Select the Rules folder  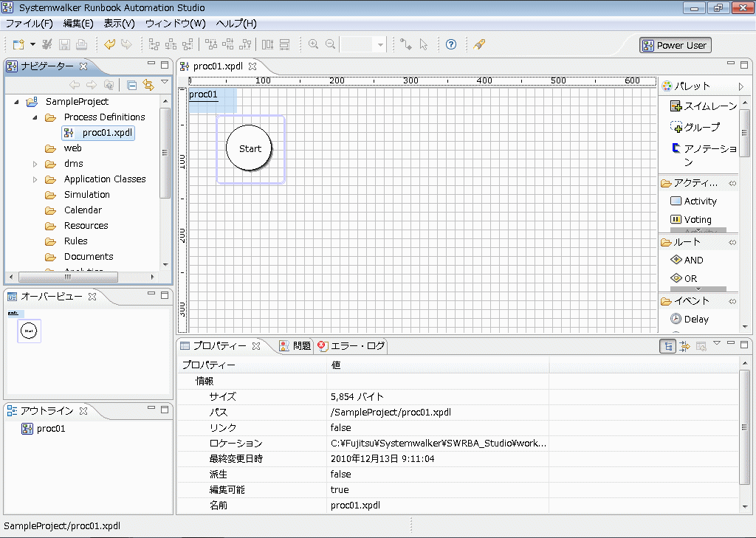(76, 241)
